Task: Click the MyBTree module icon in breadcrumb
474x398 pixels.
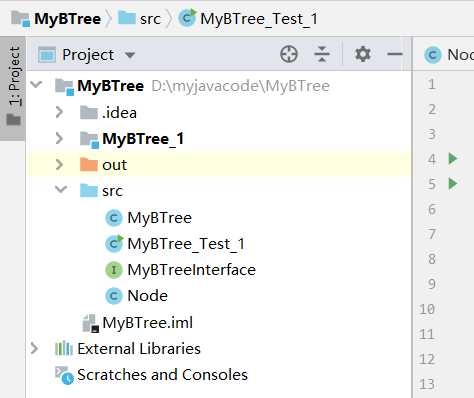Action: point(21,18)
